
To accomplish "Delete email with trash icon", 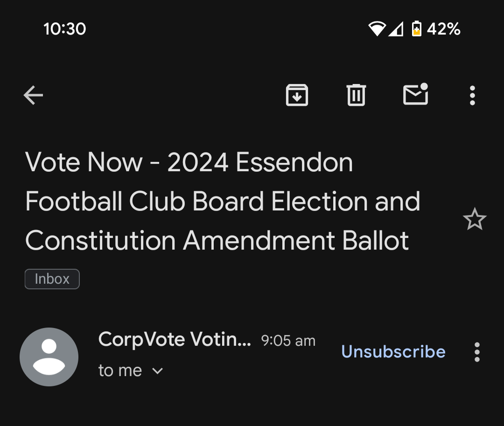I will [x=356, y=95].
